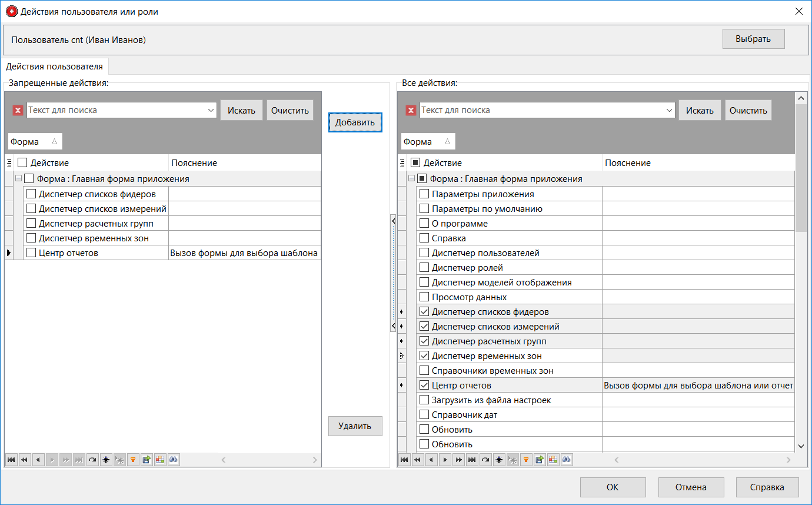The height and width of the screenshot is (505, 812).
Task: Open binoculars search in the right navigator
Action: click(x=567, y=460)
